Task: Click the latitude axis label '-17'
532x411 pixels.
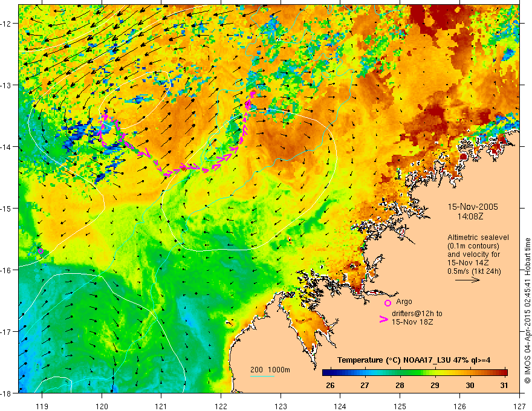Action: (6, 331)
